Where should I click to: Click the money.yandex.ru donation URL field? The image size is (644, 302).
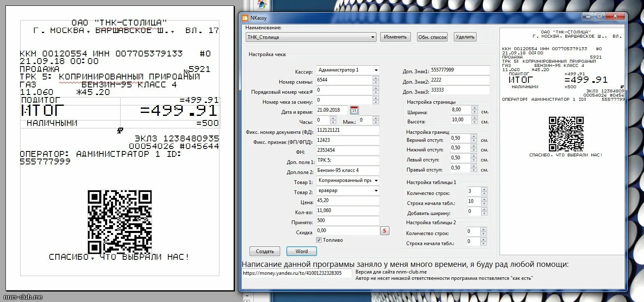click(x=297, y=273)
